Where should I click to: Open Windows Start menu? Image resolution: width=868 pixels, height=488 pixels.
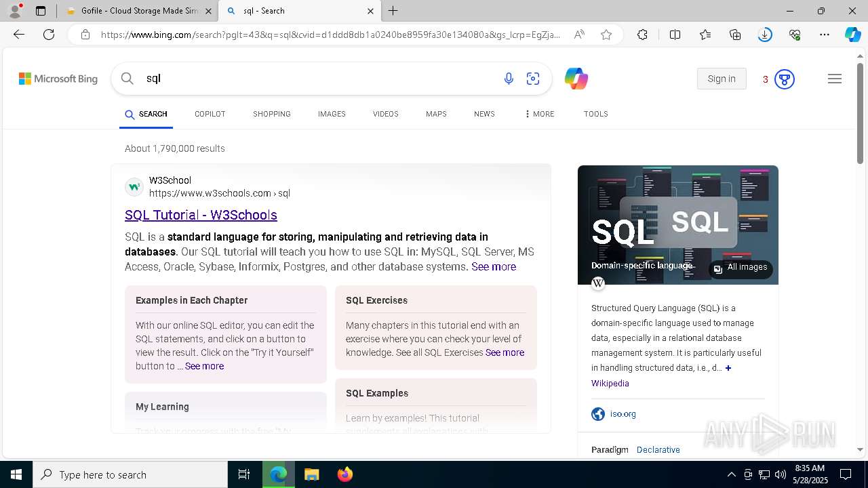[x=16, y=474]
